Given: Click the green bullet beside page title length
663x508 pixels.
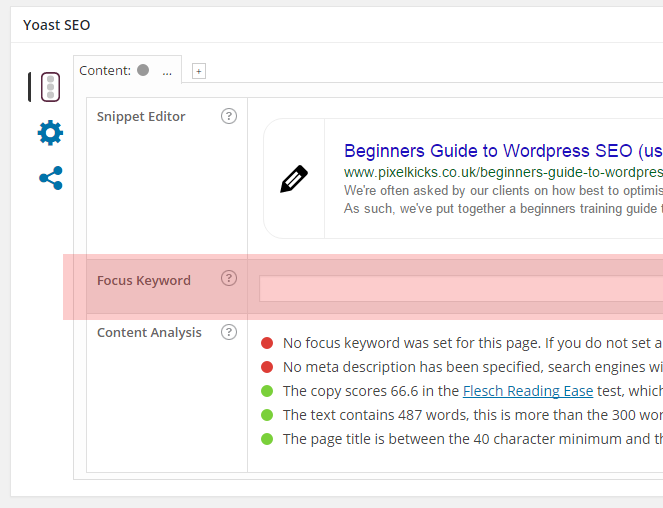Looking at the screenshot, I should tap(267, 439).
